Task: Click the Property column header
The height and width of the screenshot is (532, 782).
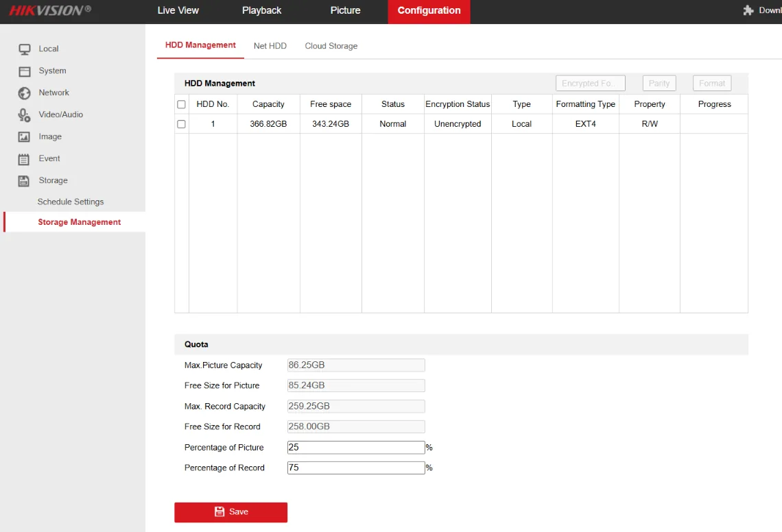Action: (x=650, y=104)
